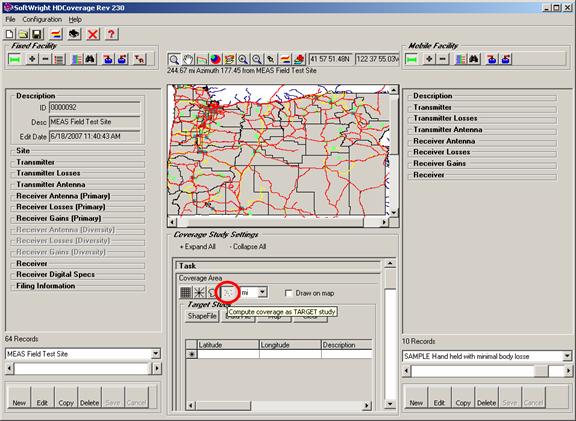576x421 pixels.
Task: Expand the Task section in Coverage Study Settings
Action: tap(278, 266)
